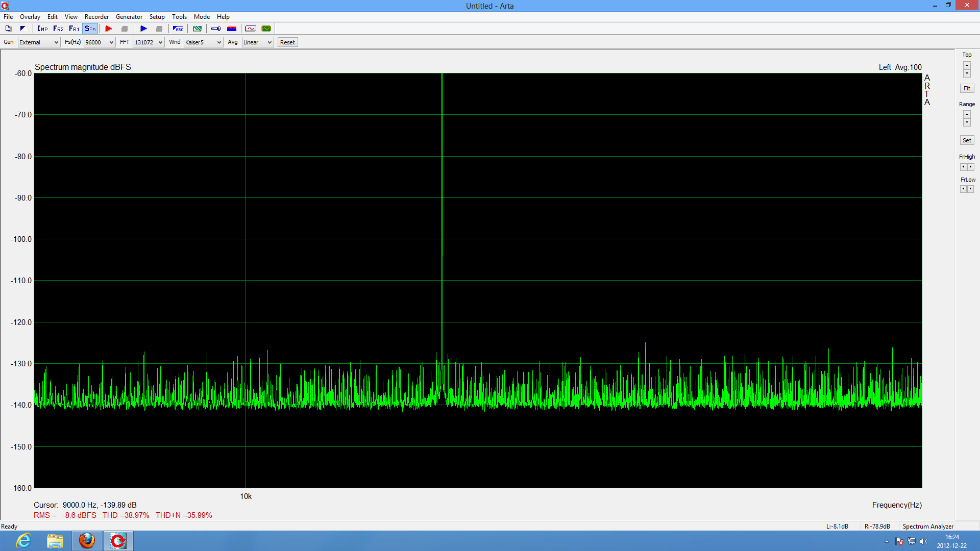Screen dimensions: 980x551
Task: Start recording with the red play arrow
Action: pyautogui.click(x=109, y=29)
